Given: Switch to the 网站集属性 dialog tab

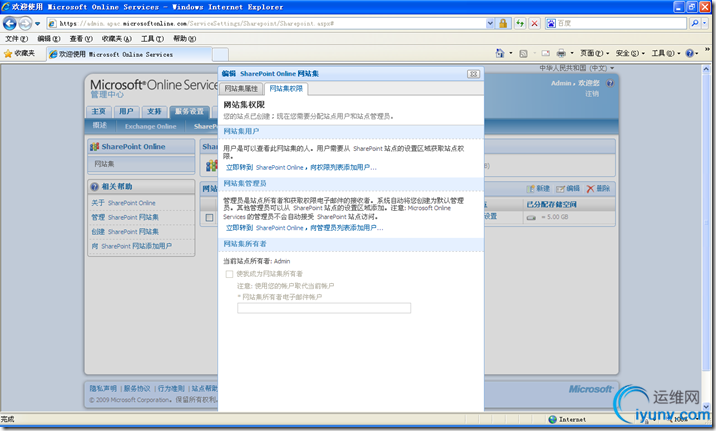Looking at the screenshot, I should (241, 89).
